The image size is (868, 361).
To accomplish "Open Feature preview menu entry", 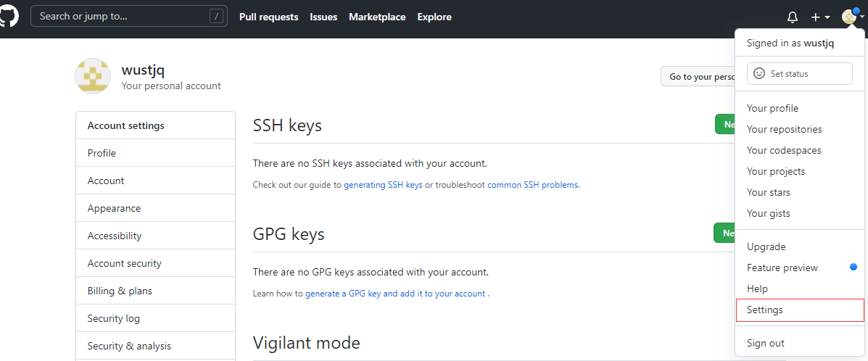I will (782, 267).
